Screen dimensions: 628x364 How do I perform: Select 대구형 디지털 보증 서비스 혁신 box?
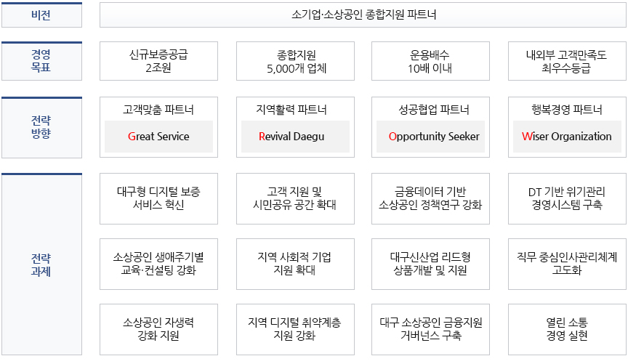pos(158,198)
